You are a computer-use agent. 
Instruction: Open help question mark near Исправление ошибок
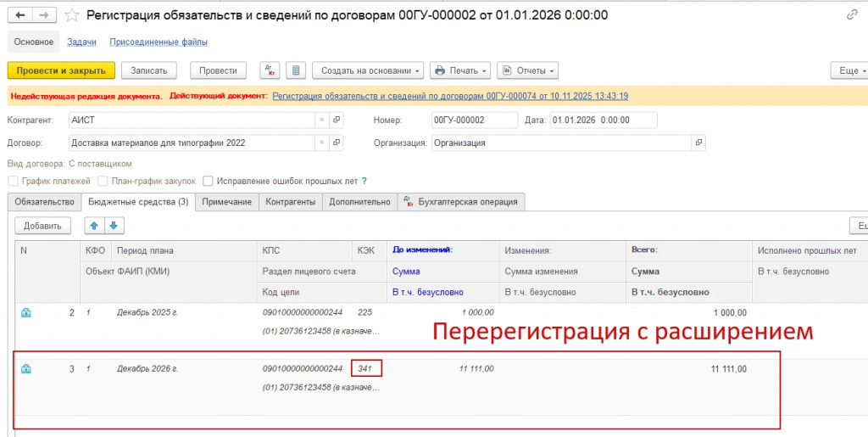pos(364,181)
